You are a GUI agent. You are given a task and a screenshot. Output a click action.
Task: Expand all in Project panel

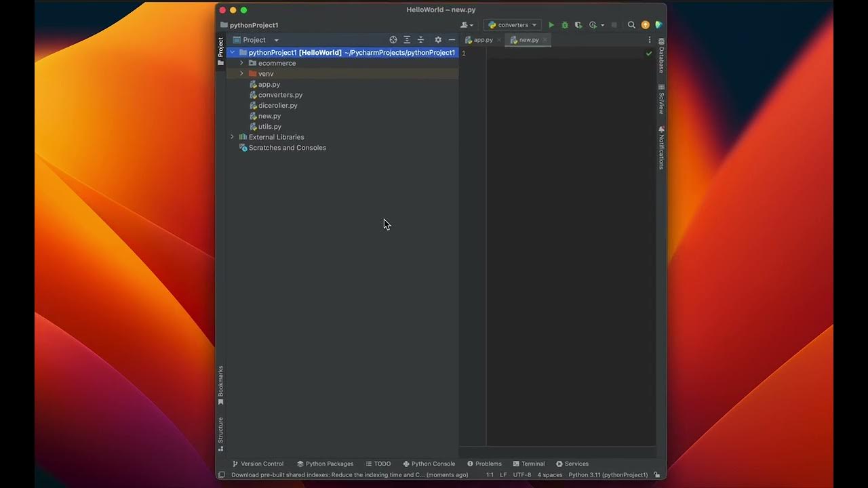click(x=407, y=40)
